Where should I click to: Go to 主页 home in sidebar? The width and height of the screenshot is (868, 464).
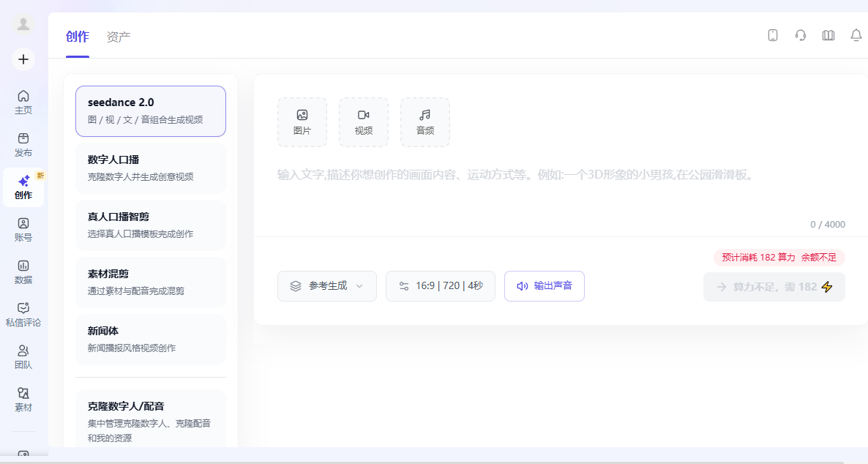coord(23,102)
